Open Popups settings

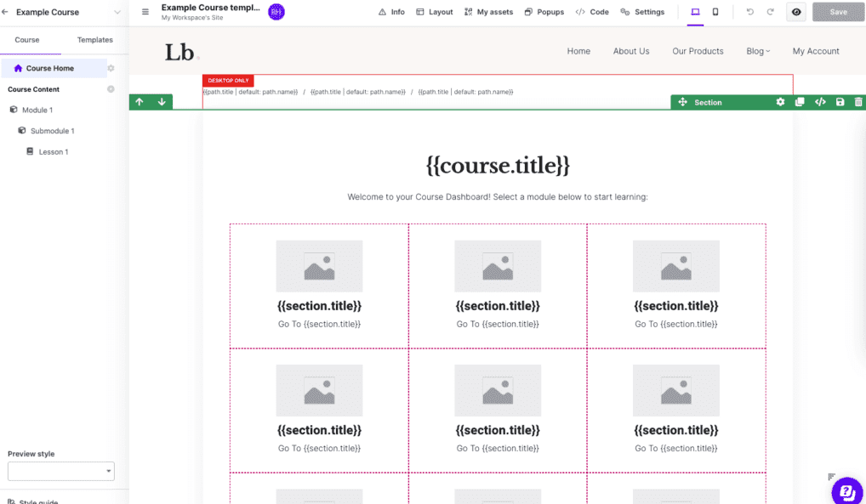pos(544,12)
